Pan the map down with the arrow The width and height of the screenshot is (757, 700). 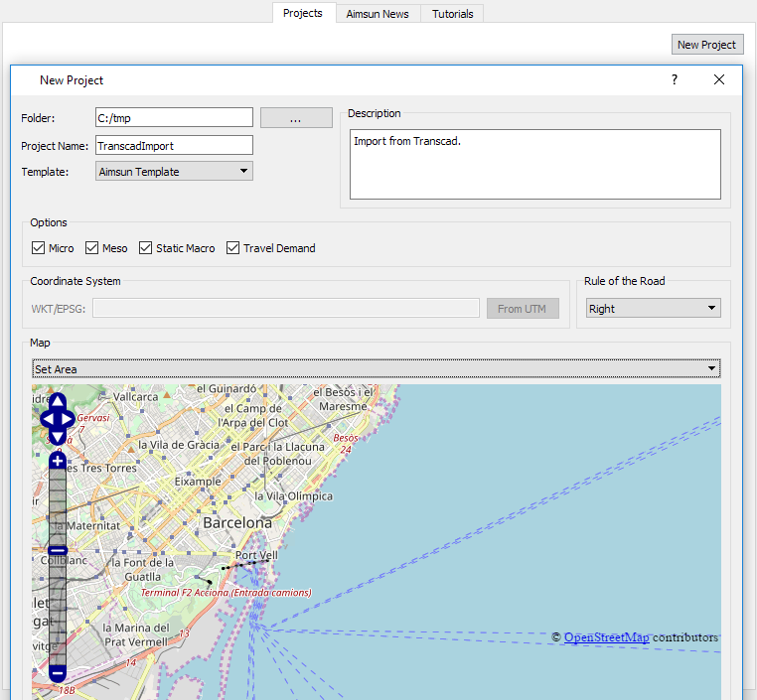[x=58, y=436]
